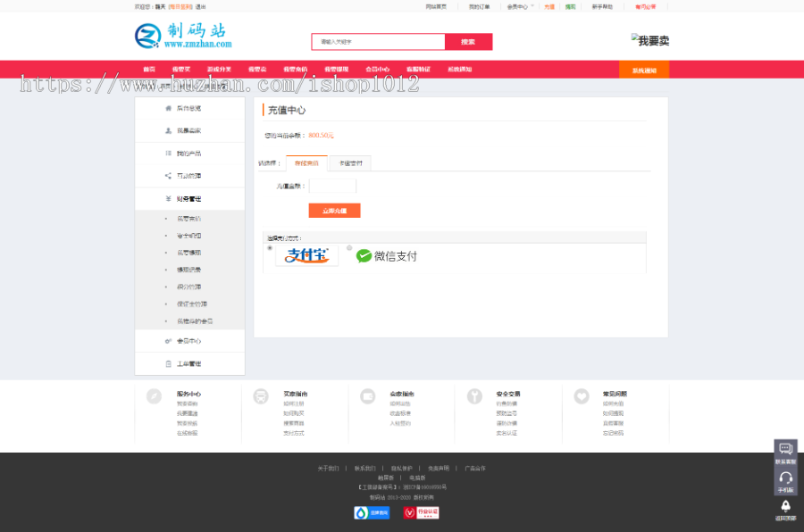Viewport: 804px width, 532px height.
Task: Click the rocket back-to-top icon
Action: [785, 507]
